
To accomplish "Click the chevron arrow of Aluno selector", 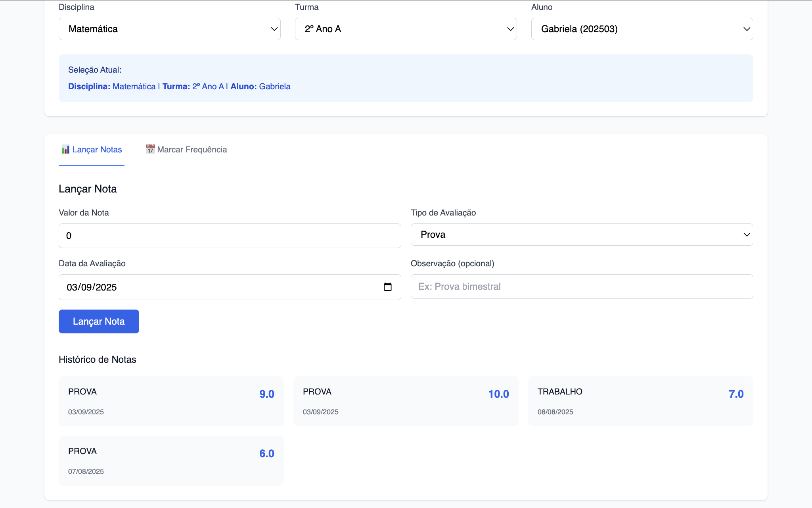I will pos(747,29).
